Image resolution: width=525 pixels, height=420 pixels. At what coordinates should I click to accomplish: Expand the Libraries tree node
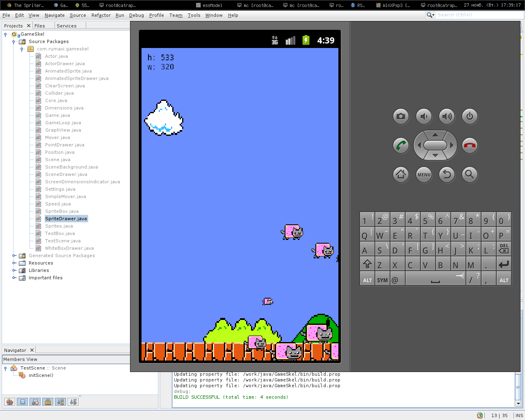pos(14,270)
